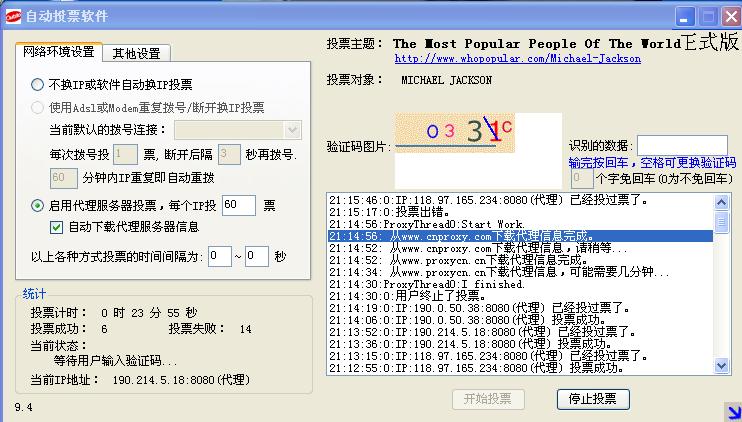
Task: Click the 识别的数据 captcha input field
Action: (682, 145)
